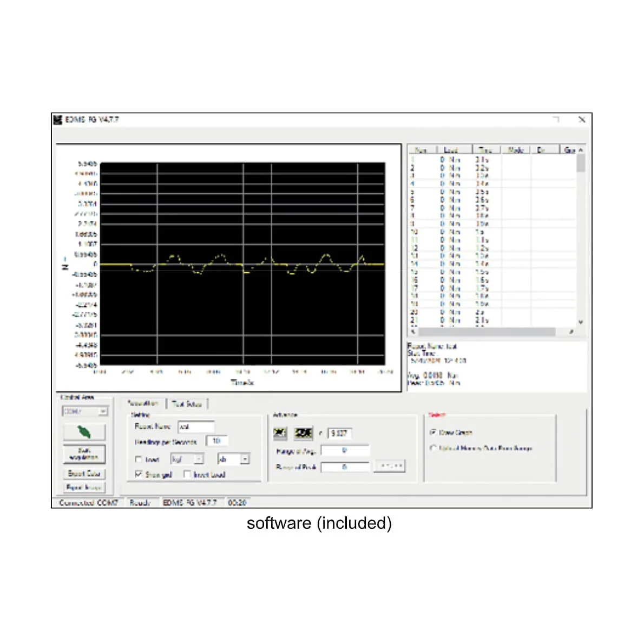
Task: Click the data table's vertical scroll down arrow
Action: pyautogui.click(x=580, y=323)
